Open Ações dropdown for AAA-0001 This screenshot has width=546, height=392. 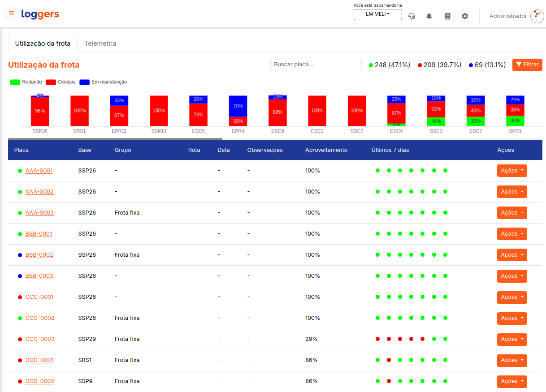click(x=511, y=171)
